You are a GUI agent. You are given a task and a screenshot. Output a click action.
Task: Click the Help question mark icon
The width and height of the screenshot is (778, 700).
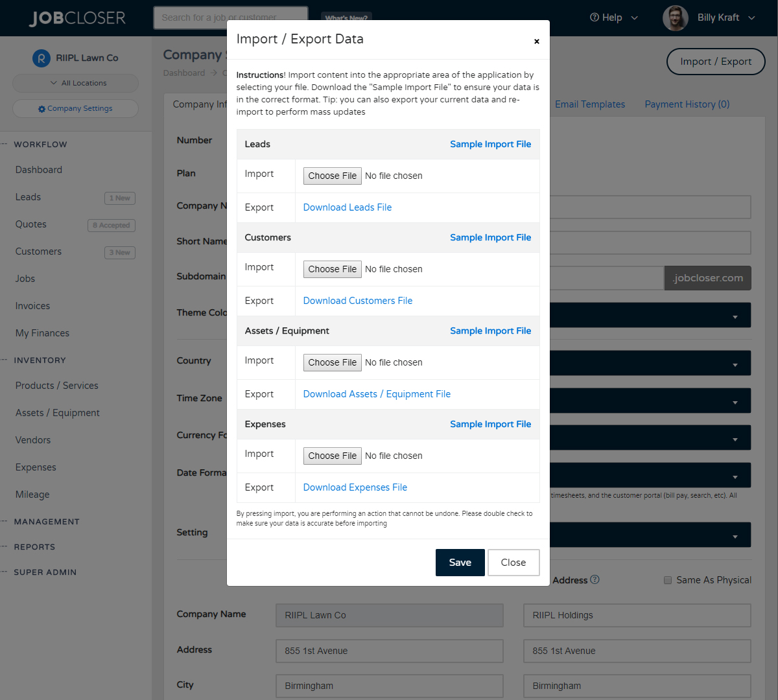click(x=594, y=17)
